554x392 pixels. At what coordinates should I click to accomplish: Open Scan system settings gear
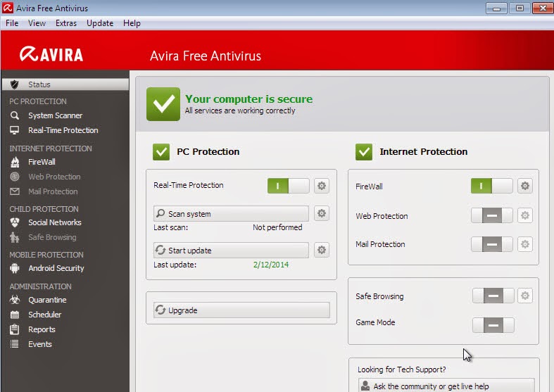point(322,213)
